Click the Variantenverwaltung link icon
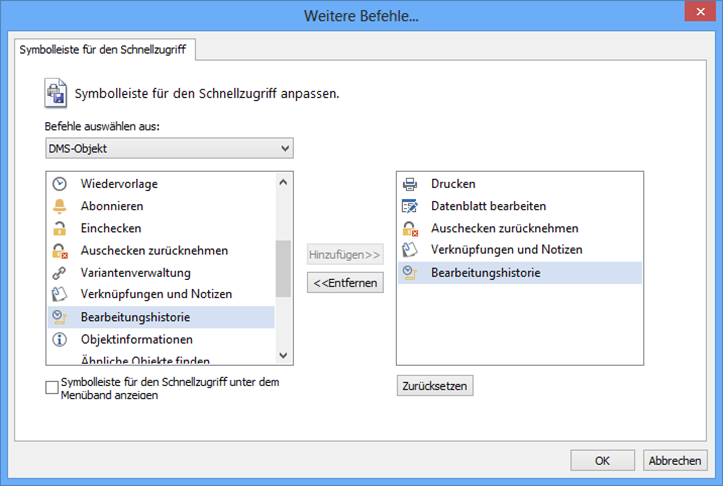The width and height of the screenshot is (723, 486). (60, 272)
